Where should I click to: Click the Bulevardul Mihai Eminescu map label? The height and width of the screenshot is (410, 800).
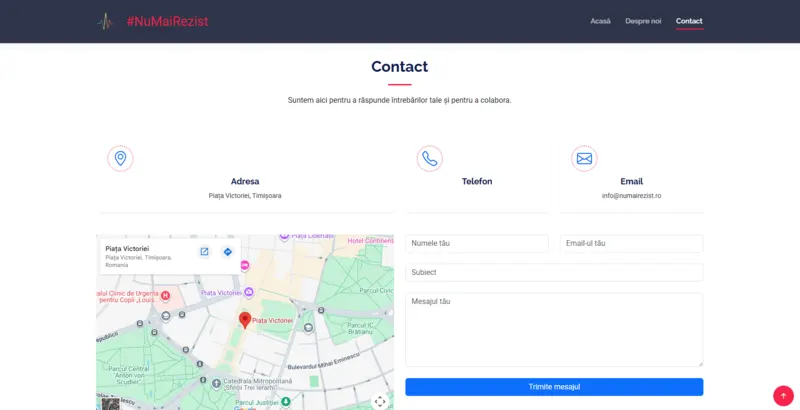tap(323, 363)
